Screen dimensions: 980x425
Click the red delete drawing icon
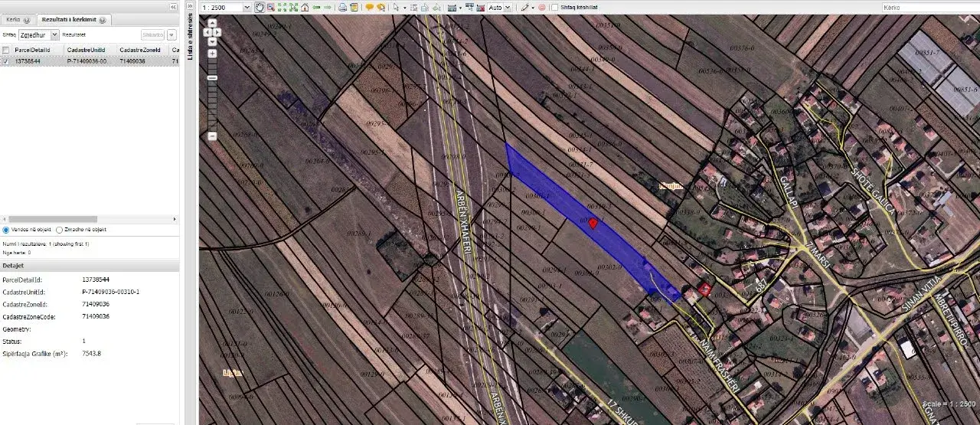(x=541, y=7)
